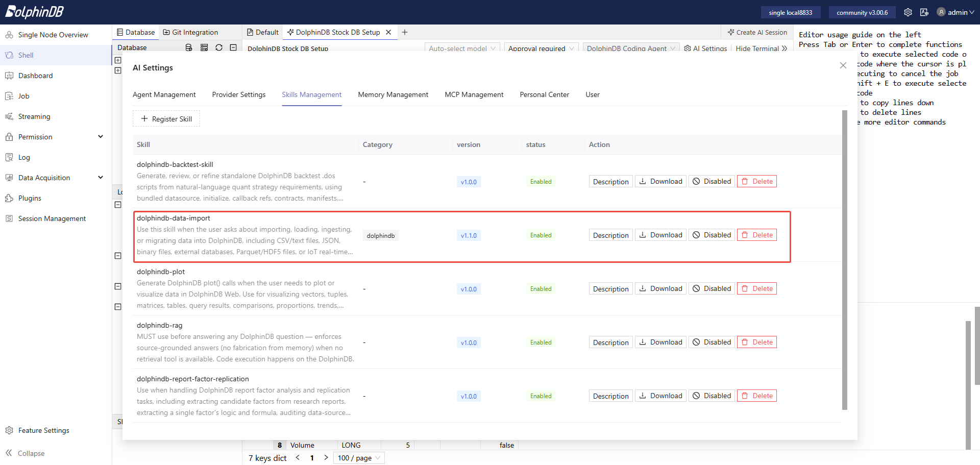The width and height of the screenshot is (980, 465).
Task: Expand the Data Acquisition menu
Action: pos(56,178)
